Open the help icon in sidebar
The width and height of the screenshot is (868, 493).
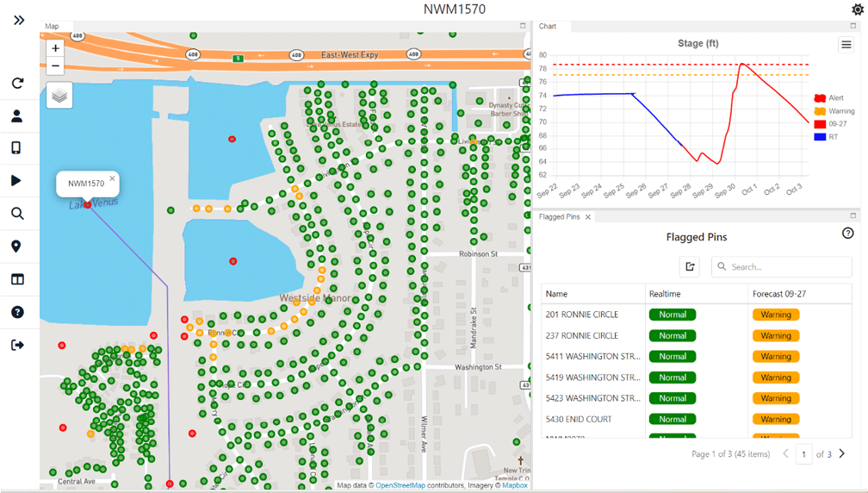pyautogui.click(x=17, y=312)
